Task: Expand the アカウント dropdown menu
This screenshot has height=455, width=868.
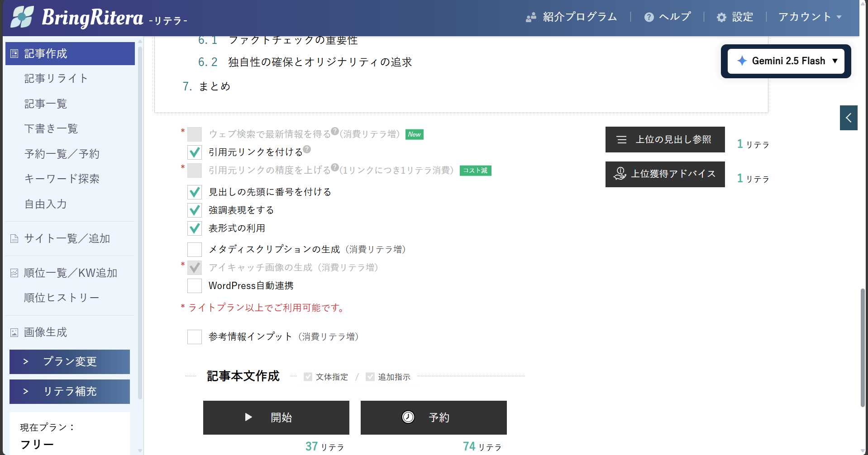Action: coord(809,17)
